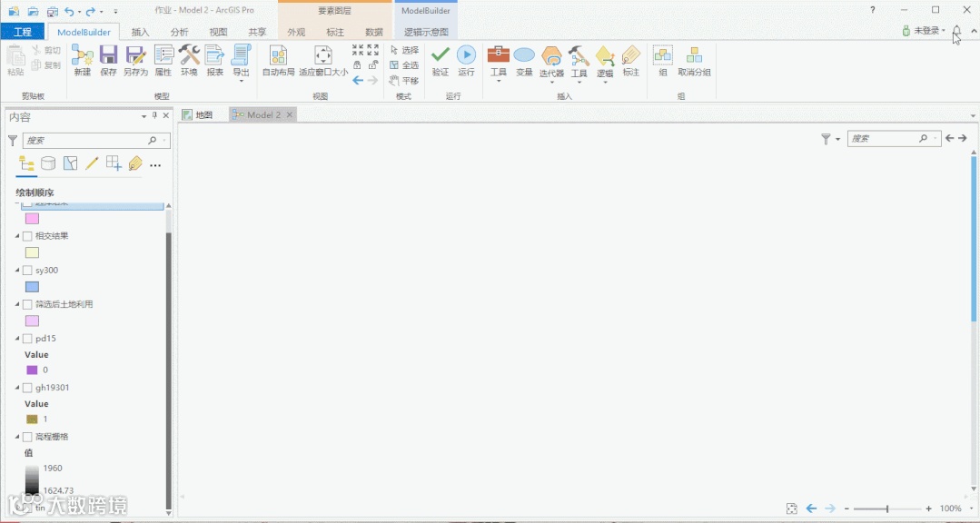List by editing pencil icon
This screenshot has height=523, width=980.
(x=92, y=163)
